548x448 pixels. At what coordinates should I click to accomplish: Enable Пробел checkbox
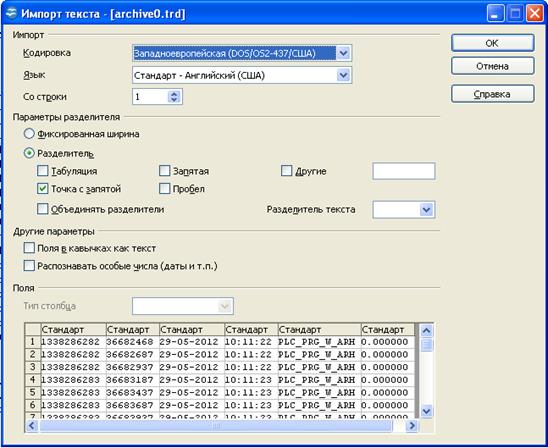click(x=164, y=189)
